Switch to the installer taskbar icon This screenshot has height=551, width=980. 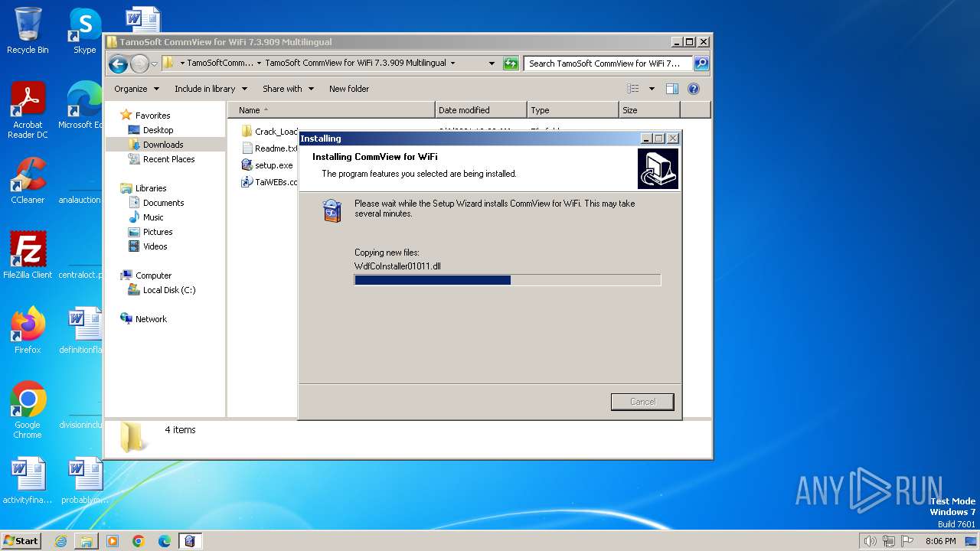190,541
